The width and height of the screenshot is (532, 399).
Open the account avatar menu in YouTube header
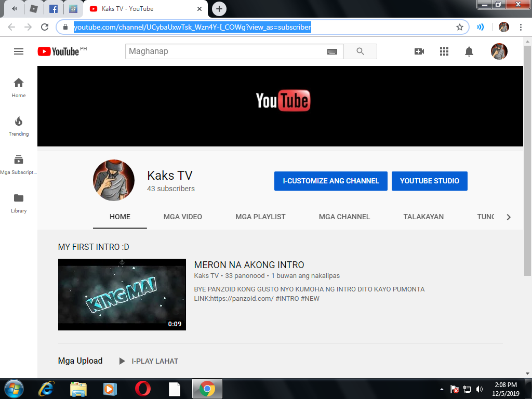tap(499, 51)
